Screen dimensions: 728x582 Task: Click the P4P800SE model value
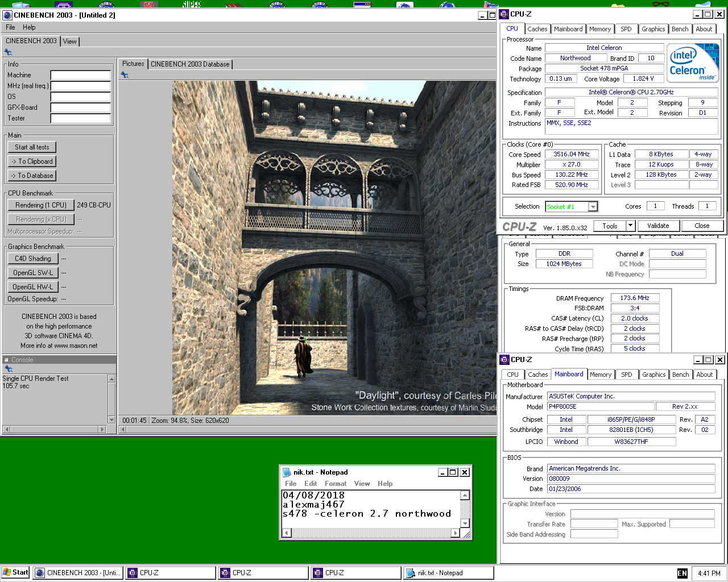[600, 407]
